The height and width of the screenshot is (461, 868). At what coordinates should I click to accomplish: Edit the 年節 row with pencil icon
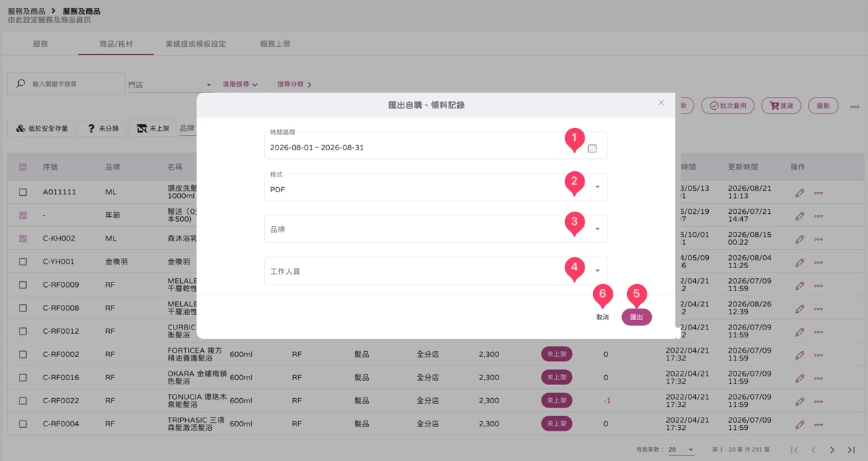click(799, 216)
